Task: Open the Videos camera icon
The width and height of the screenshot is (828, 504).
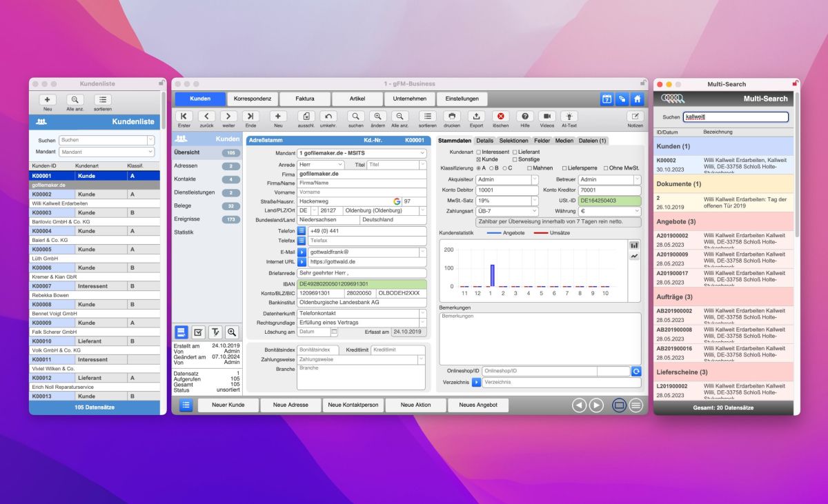Action: pos(546,117)
